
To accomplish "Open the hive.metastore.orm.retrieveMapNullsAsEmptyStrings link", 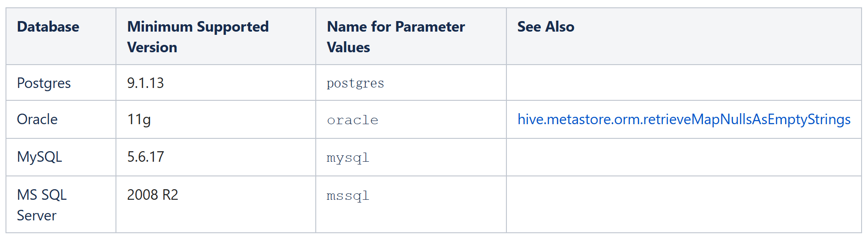I will point(684,120).
